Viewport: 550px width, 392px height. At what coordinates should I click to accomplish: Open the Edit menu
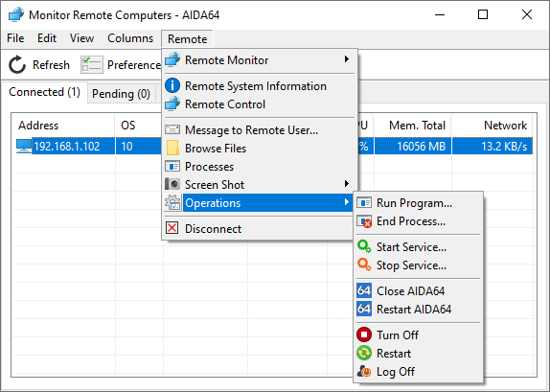click(x=47, y=38)
